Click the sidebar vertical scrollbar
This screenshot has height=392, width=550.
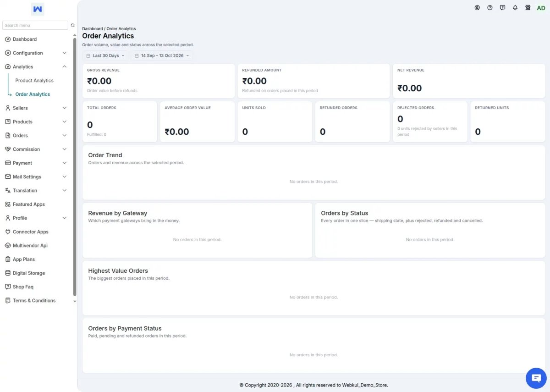pos(75,166)
